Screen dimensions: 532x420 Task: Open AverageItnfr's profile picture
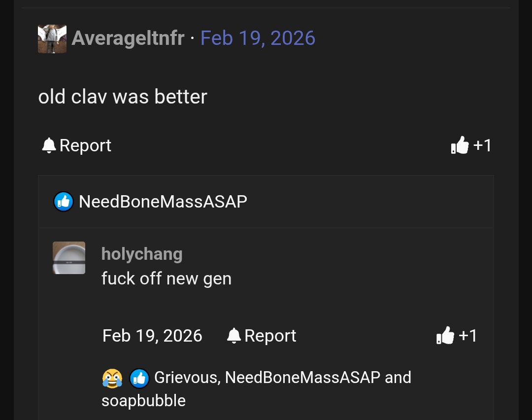point(52,37)
